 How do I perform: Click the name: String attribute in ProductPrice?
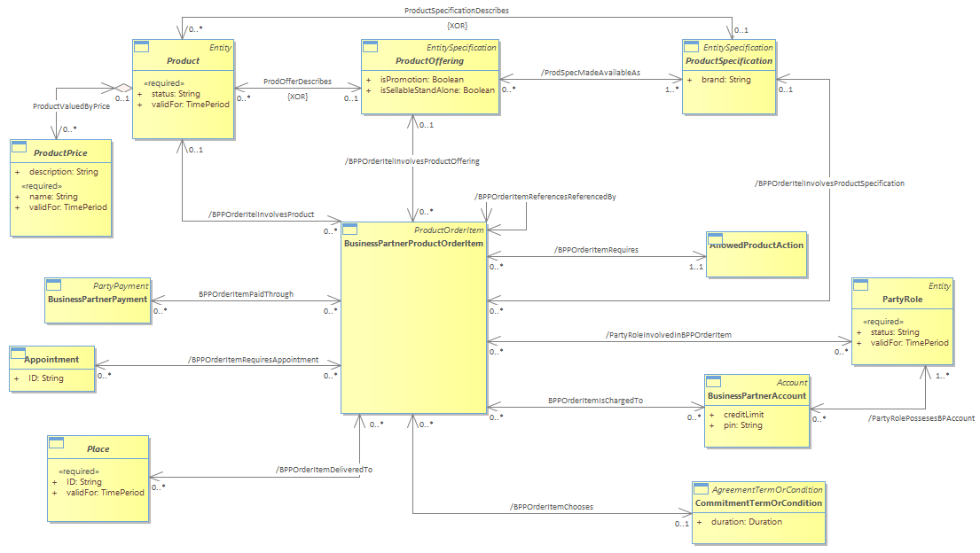click(53, 196)
